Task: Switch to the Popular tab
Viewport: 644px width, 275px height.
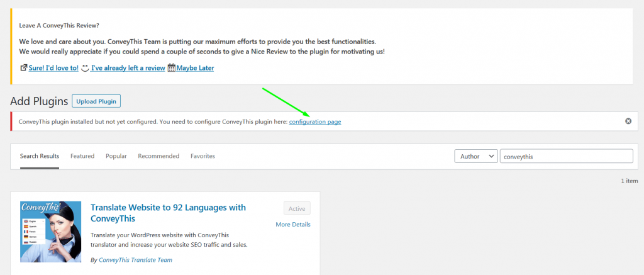Action: (x=116, y=156)
